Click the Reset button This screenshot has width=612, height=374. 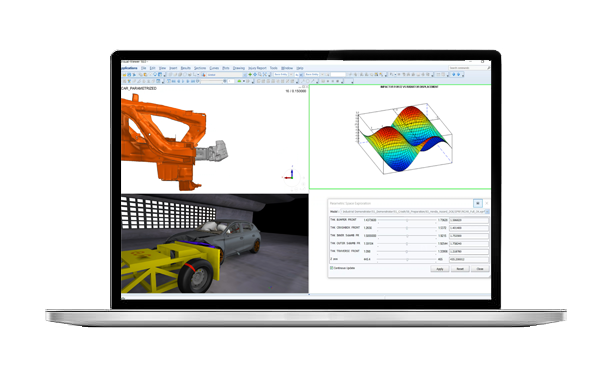pos(460,269)
